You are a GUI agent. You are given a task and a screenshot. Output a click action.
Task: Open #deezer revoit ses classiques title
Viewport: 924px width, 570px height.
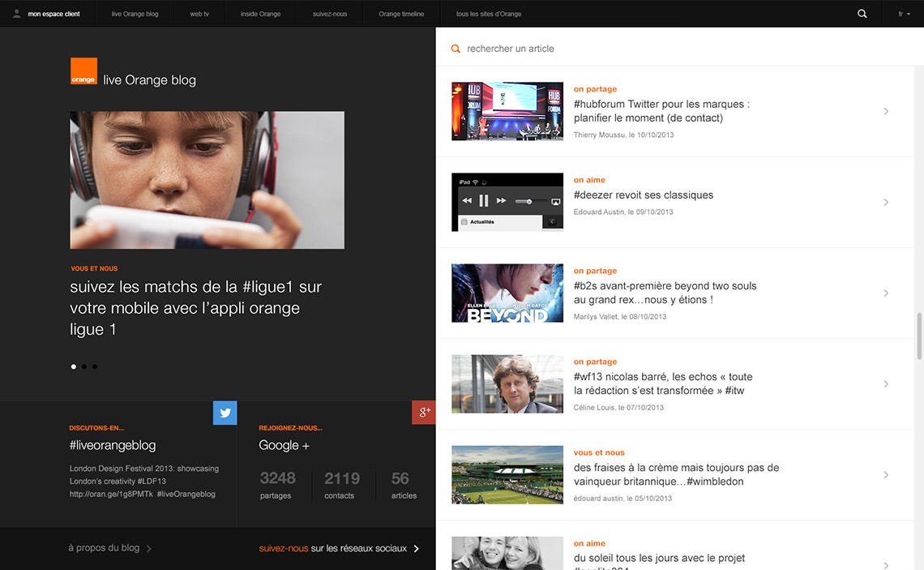click(644, 195)
